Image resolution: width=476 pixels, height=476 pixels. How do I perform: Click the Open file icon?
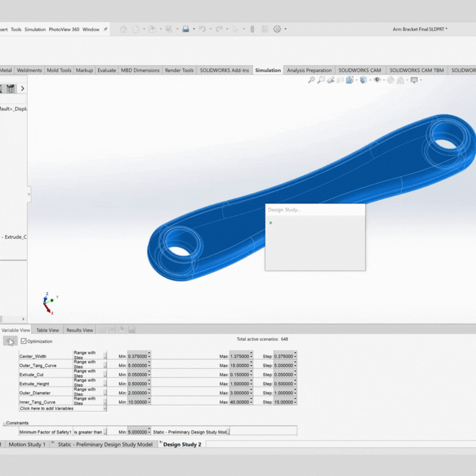(152, 29)
